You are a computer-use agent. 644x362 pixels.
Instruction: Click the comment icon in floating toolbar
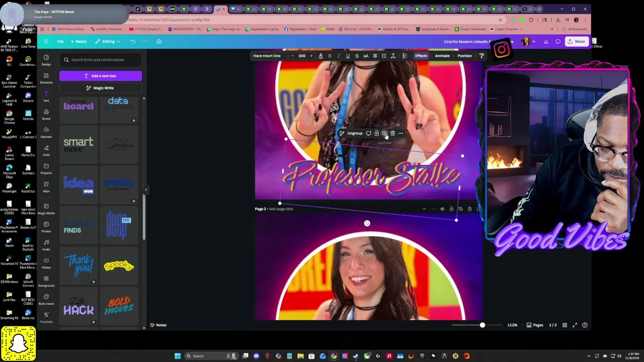(368, 133)
